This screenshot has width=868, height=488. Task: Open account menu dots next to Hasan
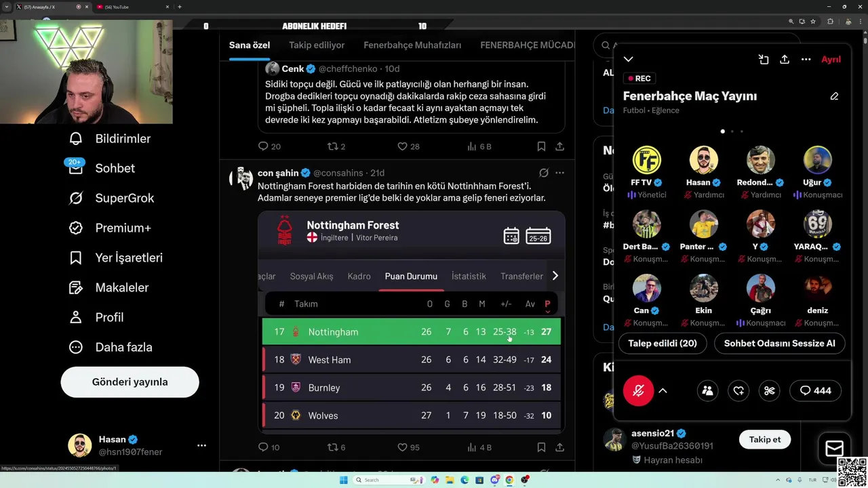click(201, 445)
